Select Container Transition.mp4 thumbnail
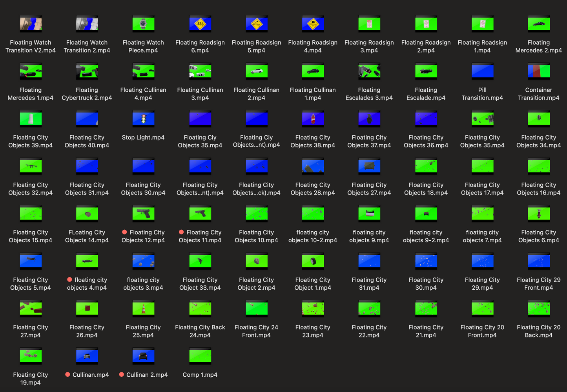The image size is (567, 392). (x=538, y=72)
